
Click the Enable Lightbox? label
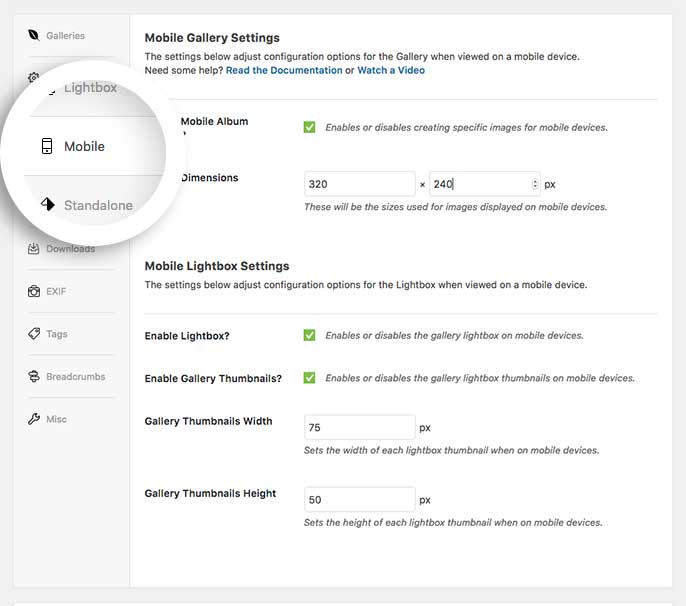187,336
